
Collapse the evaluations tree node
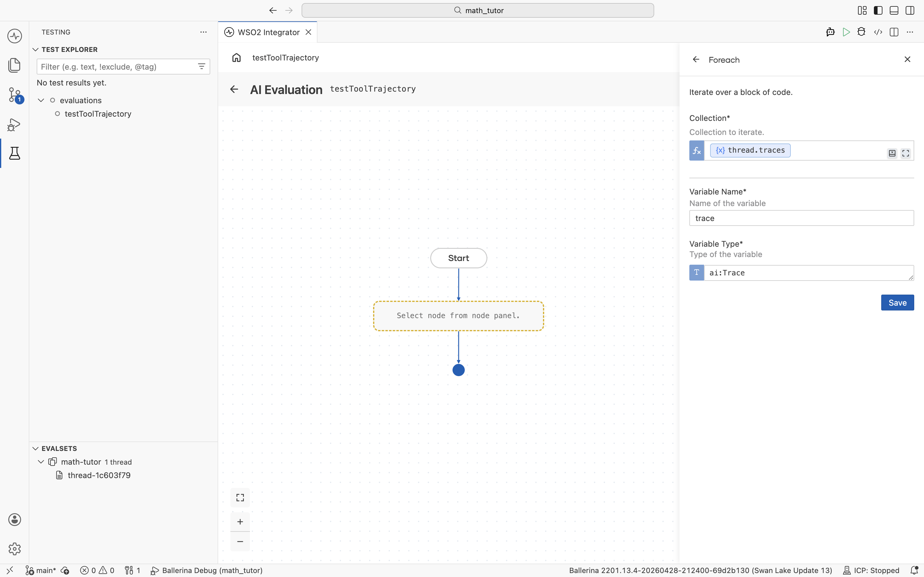(41, 100)
